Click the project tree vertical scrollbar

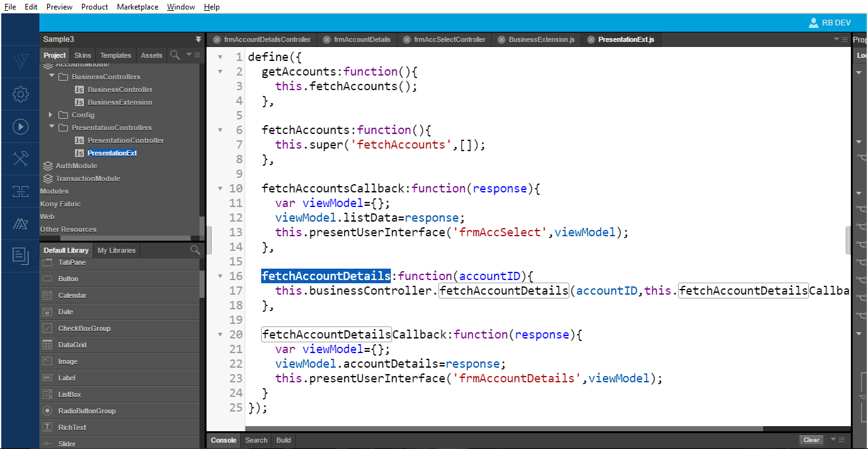[x=202, y=227]
